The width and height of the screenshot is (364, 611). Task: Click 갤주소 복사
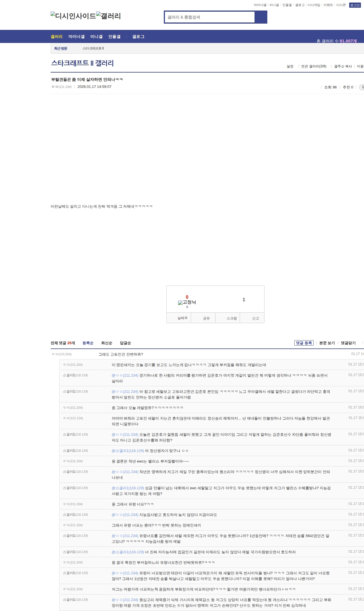(x=343, y=66)
